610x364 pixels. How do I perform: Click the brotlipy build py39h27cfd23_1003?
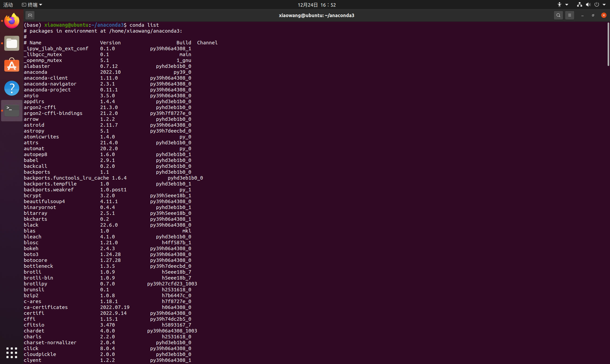tap(172, 284)
